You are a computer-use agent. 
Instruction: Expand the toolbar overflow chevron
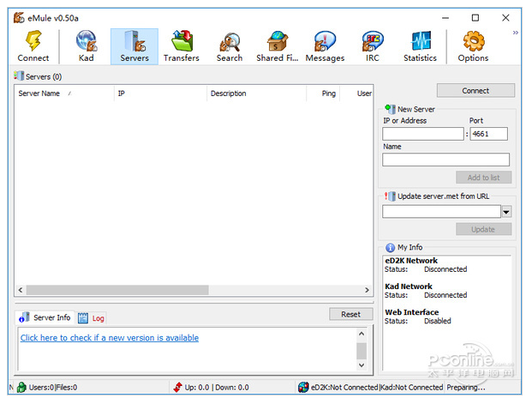516,33
